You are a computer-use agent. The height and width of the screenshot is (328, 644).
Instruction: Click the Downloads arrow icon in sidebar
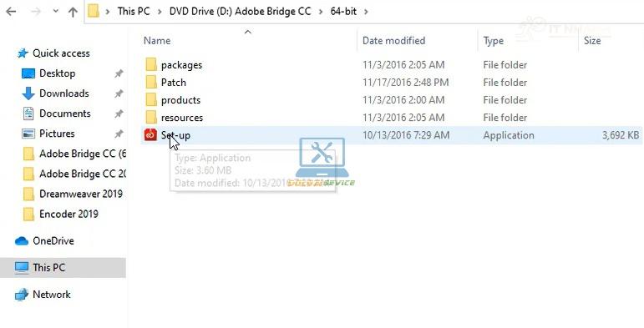(x=28, y=93)
